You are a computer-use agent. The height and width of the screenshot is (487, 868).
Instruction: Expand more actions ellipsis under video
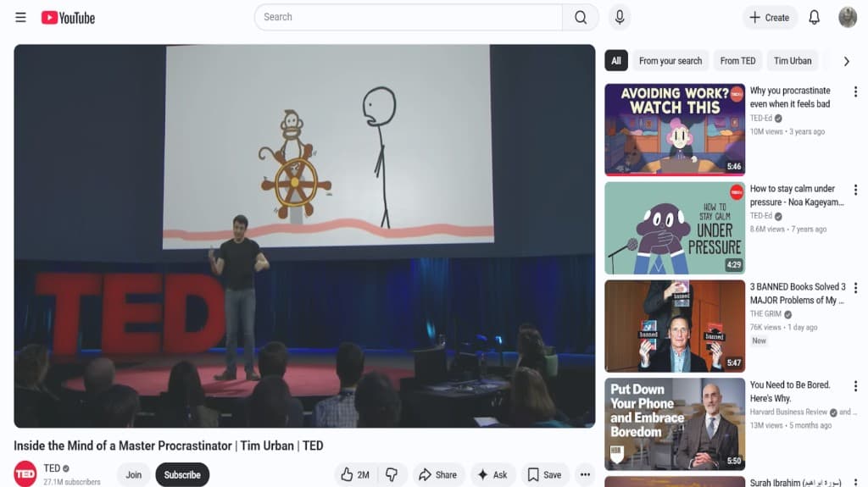click(584, 474)
